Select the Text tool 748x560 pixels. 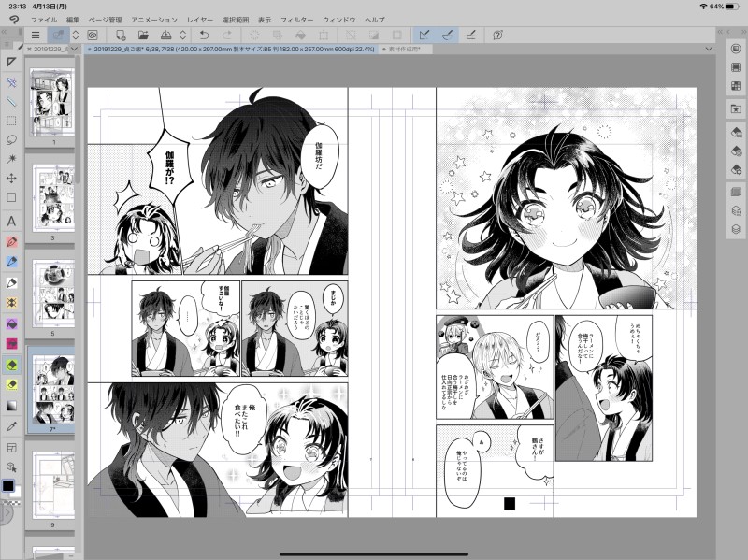(x=11, y=221)
